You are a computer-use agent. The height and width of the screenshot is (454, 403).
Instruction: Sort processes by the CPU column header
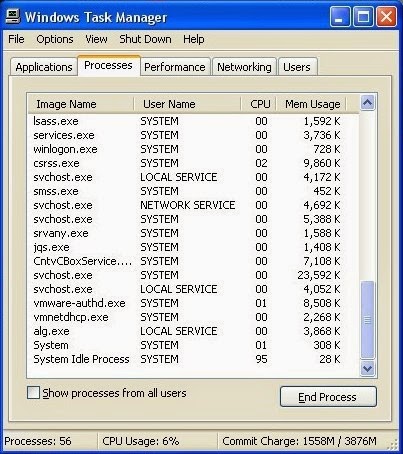[258, 104]
